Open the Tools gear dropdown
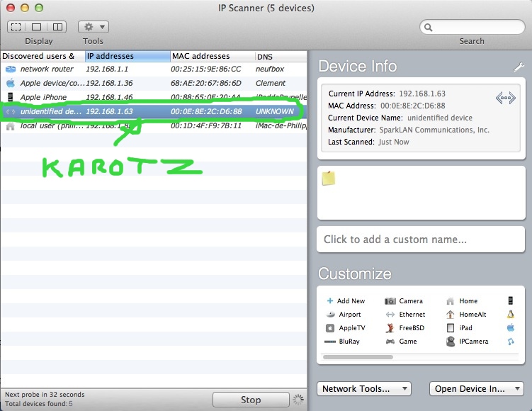Image resolution: width=532 pixels, height=411 pixels. point(94,27)
